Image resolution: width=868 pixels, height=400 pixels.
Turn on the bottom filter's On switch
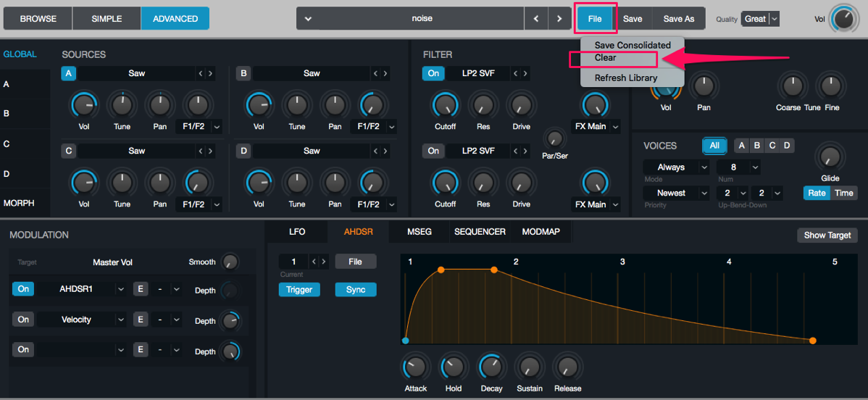[x=433, y=151]
